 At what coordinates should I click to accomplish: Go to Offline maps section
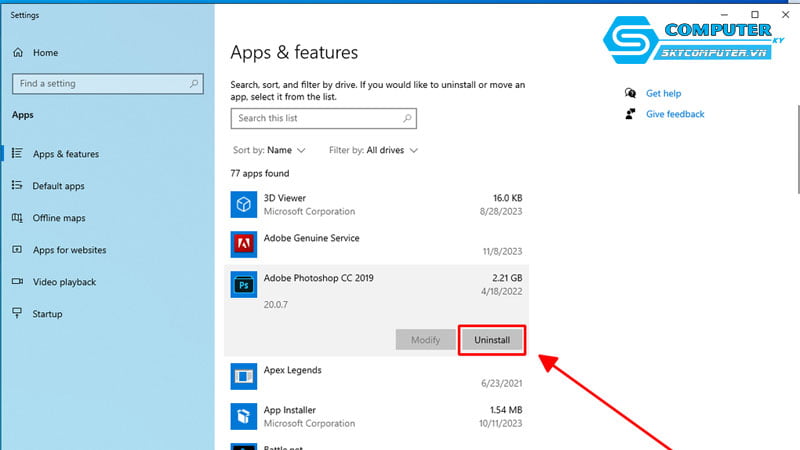pos(59,218)
